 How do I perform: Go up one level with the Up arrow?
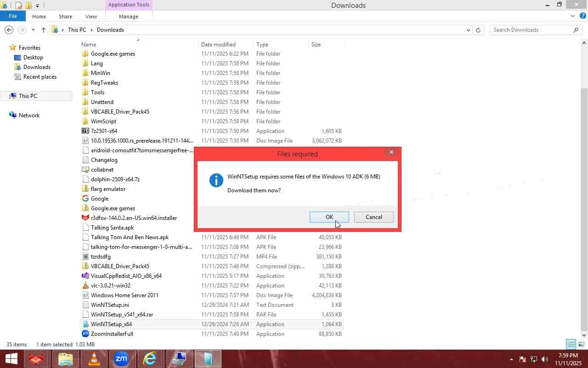44,30
